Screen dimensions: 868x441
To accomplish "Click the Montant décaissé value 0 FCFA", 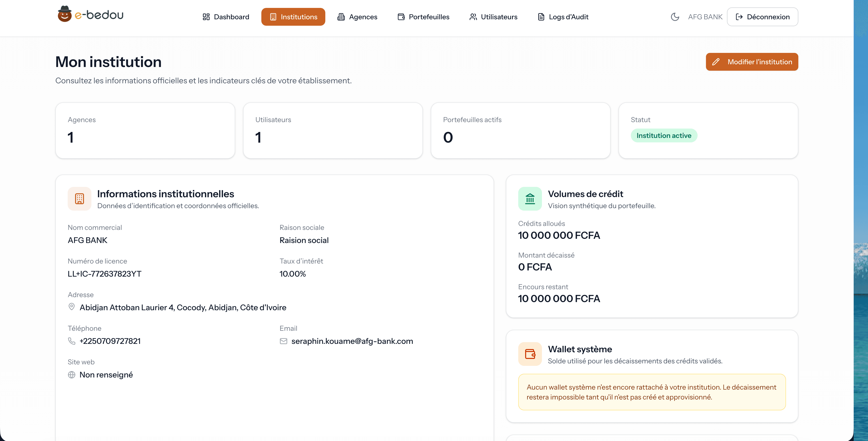I will click(535, 267).
